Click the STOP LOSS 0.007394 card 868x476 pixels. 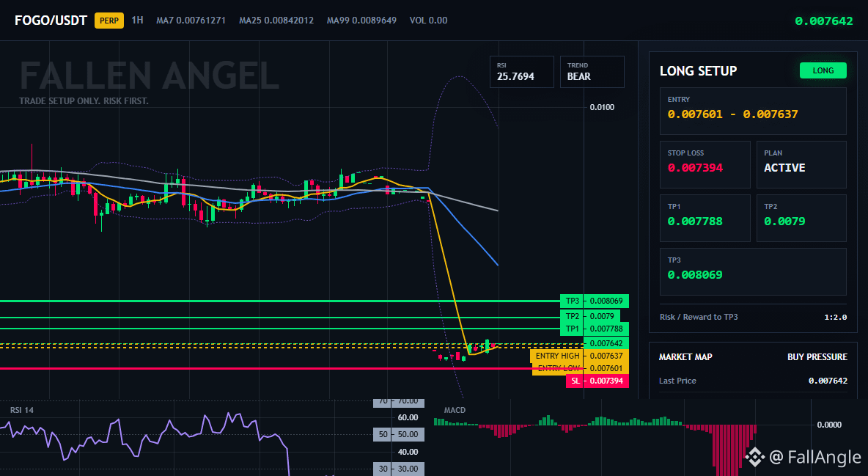[705, 164]
